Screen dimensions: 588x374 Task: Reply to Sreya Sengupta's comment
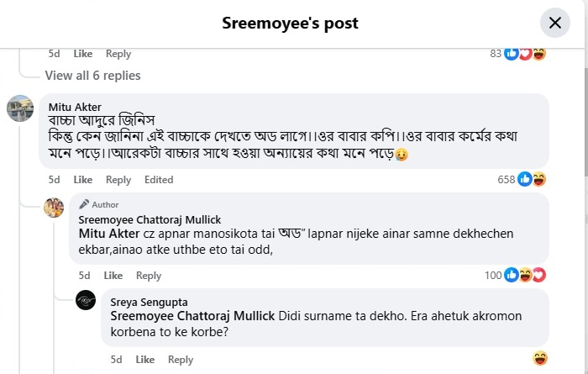(181, 359)
